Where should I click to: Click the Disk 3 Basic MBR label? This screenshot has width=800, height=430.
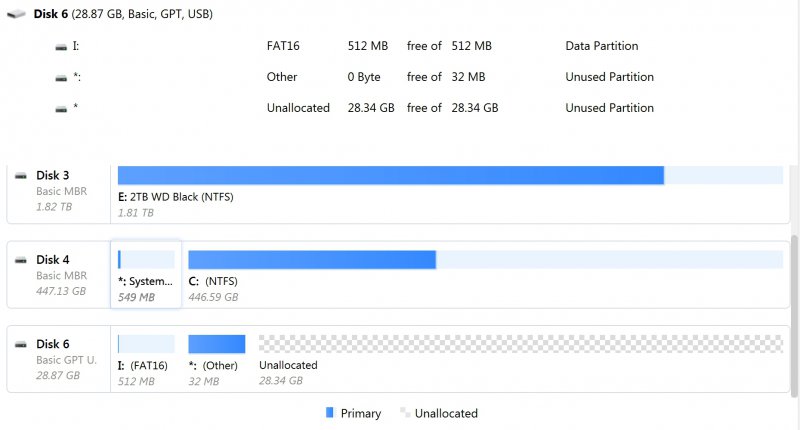tap(61, 190)
